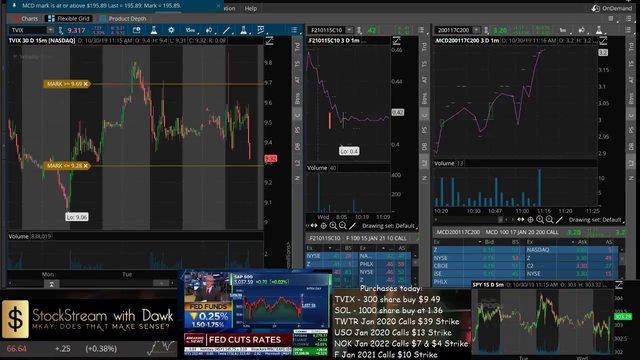The image size is (640, 360).
Task: Toggle Btns side panel on TVIX chart
Action: point(297,98)
